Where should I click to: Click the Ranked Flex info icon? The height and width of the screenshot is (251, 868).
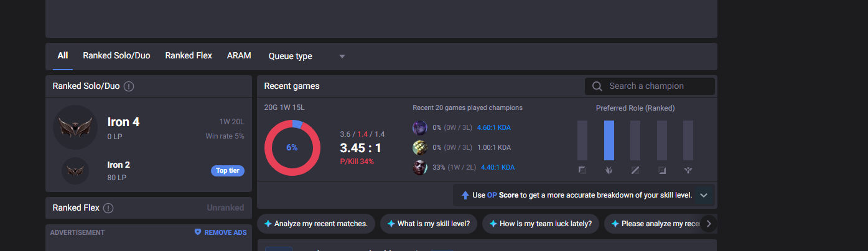point(109,208)
